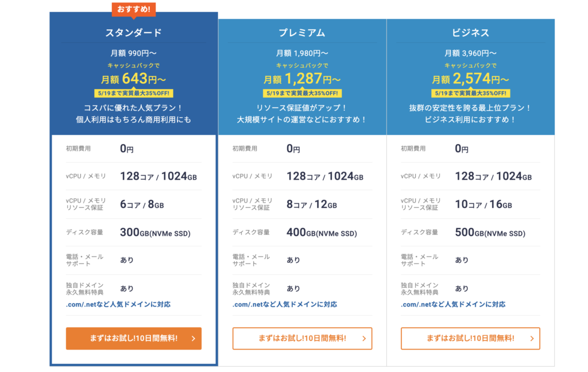
Task: Select the ビジネス plan heading
Action: [470, 33]
